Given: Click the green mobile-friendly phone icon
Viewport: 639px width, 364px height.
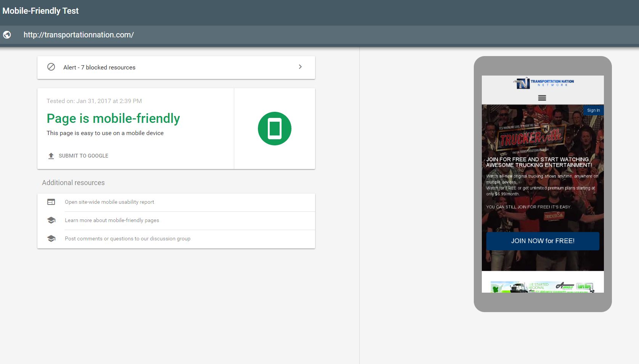Looking at the screenshot, I should 275,129.
